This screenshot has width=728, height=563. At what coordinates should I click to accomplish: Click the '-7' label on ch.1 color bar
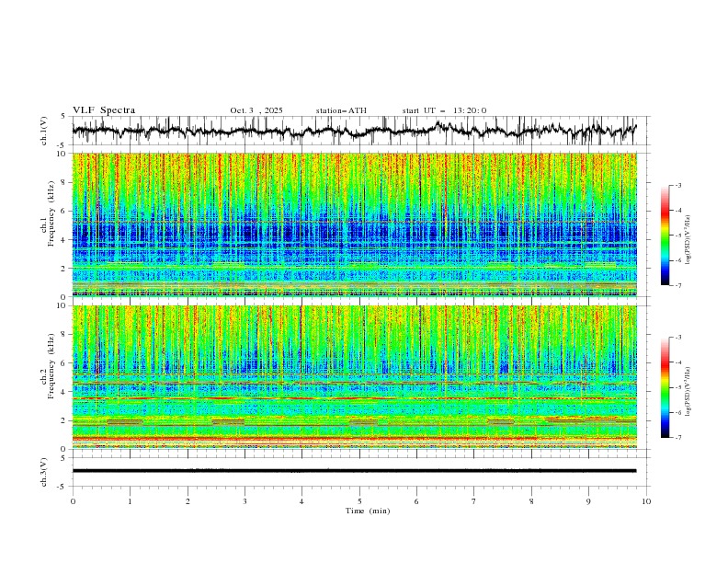click(678, 285)
